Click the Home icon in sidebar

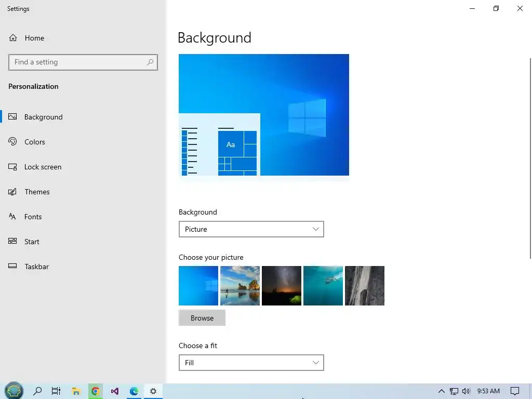pos(13,37)
